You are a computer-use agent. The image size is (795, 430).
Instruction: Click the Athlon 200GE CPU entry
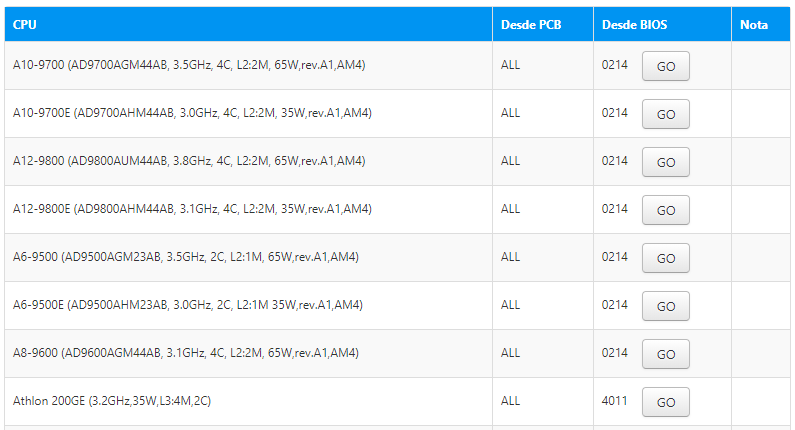(x=112, y=401)
